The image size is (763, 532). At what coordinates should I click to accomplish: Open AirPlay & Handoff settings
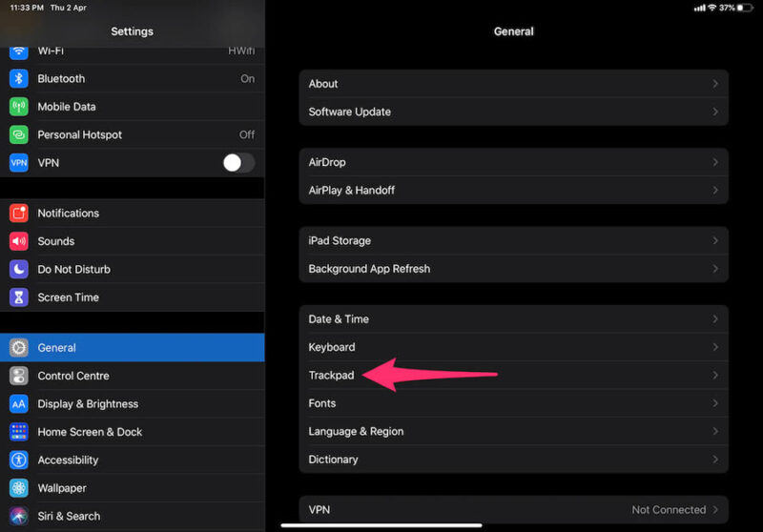(x=352, y=191)
